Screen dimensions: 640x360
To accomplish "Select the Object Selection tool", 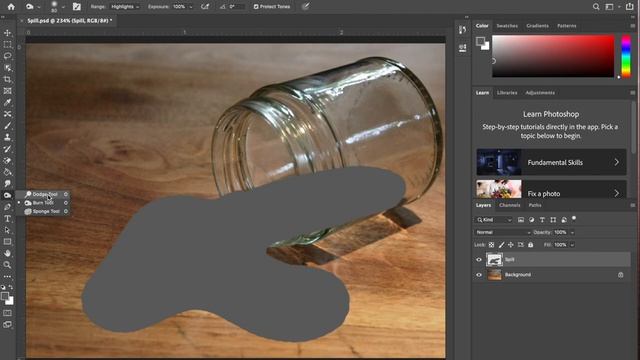I will pos(7,68).
